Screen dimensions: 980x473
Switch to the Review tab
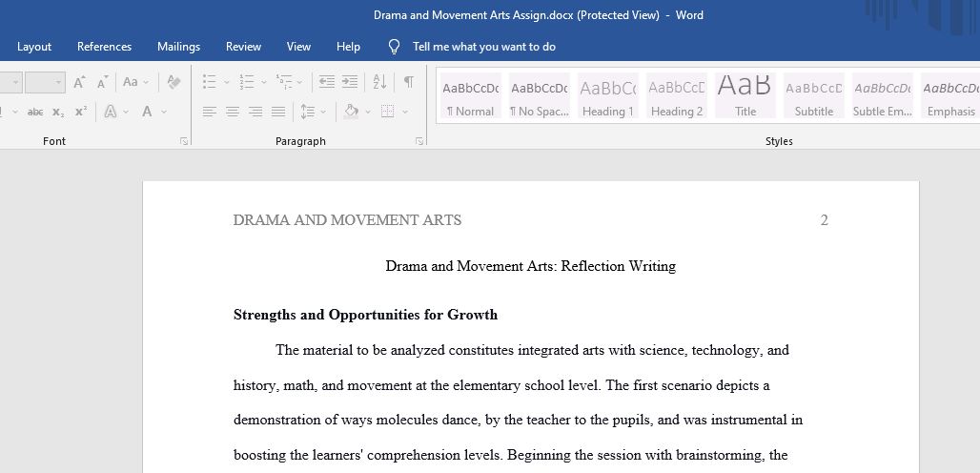click(x=244, y=47)
